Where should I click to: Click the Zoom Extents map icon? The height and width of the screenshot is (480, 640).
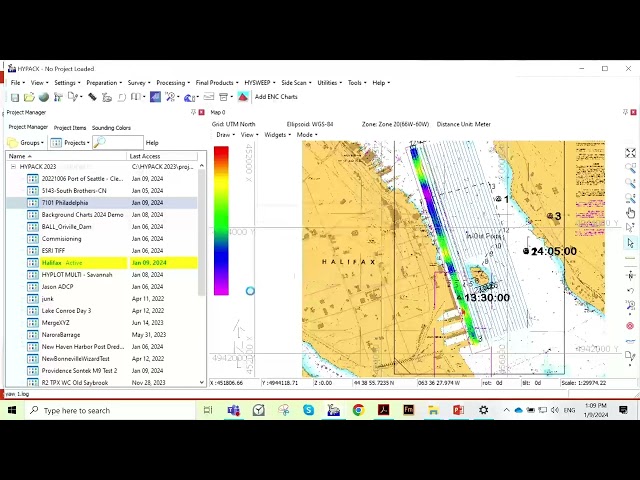point(631,153)
